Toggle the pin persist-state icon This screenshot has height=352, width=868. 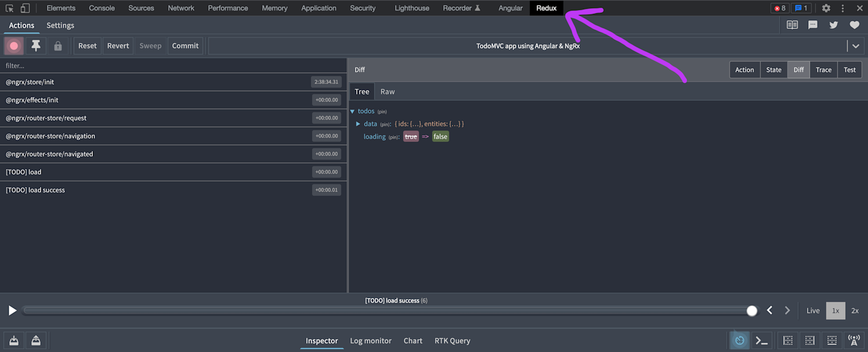click(36, 46)
